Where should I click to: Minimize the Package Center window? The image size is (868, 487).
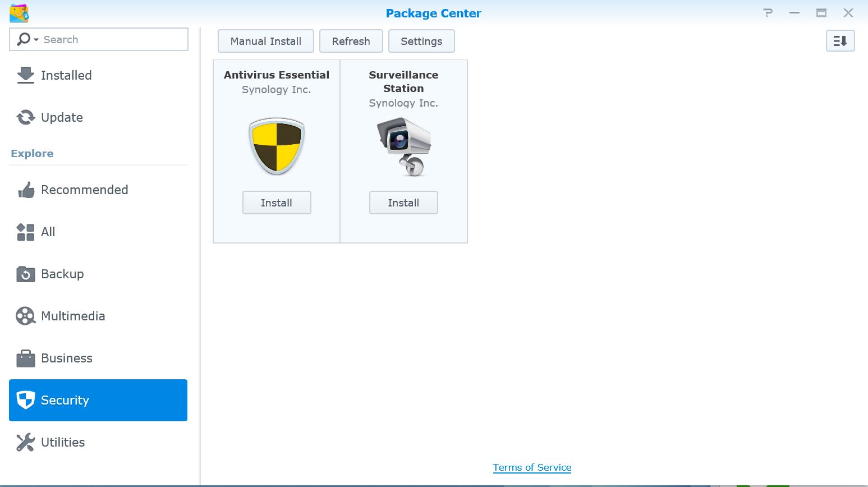(x=794, y=12)
